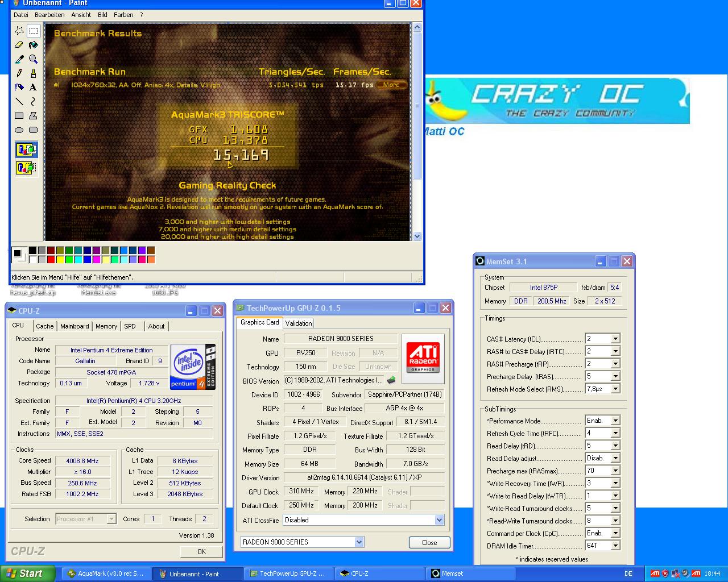This screenshot has width=728, height=582.
Task: Pick the Eraser tool in Paint
Action: click(x=19, y=45)
